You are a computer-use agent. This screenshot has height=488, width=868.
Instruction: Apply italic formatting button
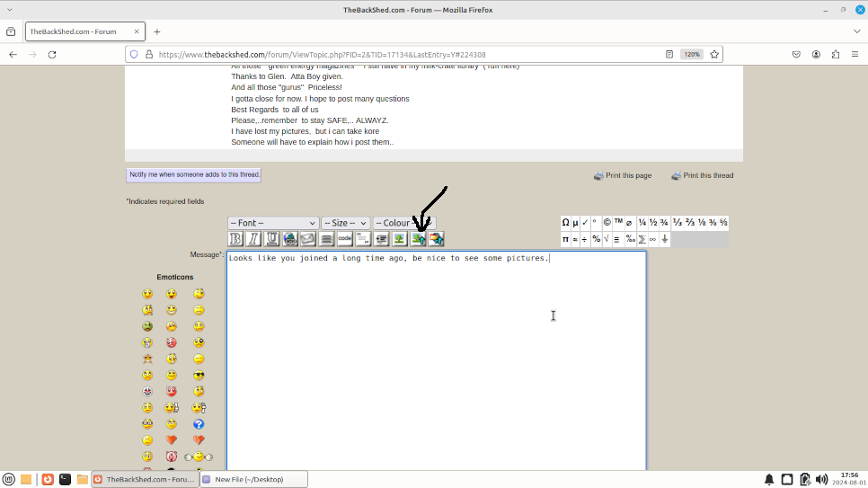click(254, 239)
